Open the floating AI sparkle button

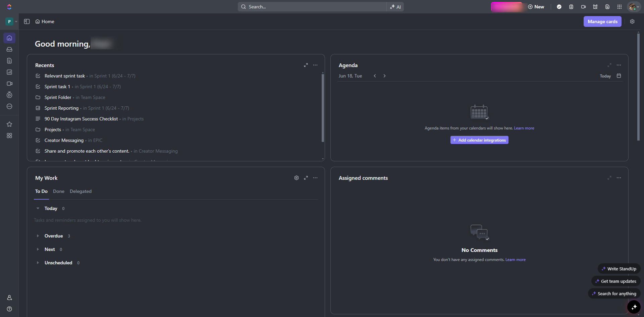coord(634,307)
